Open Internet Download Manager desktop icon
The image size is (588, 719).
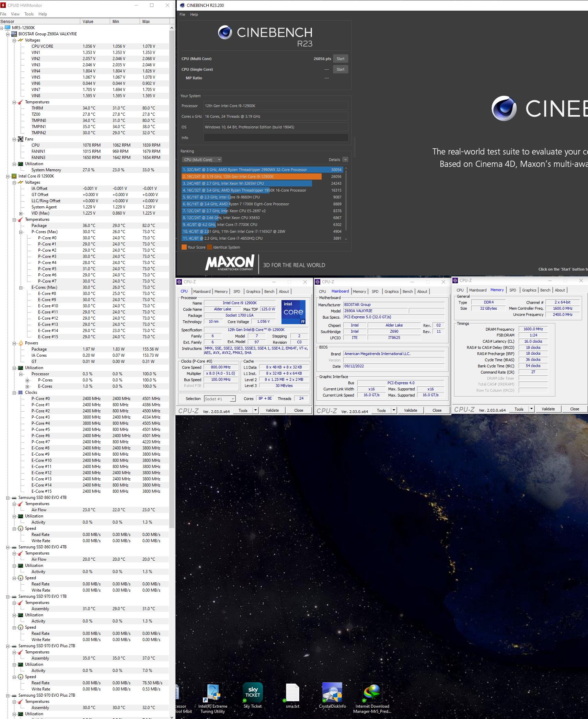tap(372, 698)
